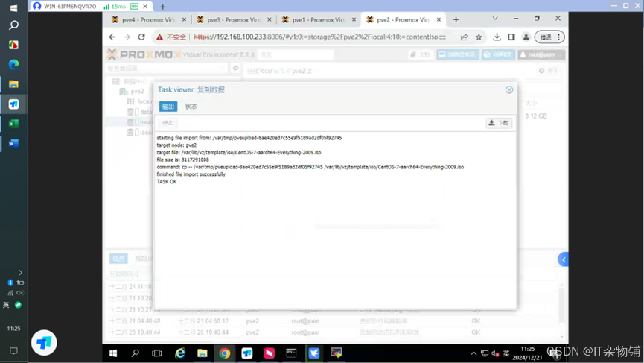Open the browser profile icon
Image resolution: width=644 pixels, height=363 pixels.
[526, 37]
